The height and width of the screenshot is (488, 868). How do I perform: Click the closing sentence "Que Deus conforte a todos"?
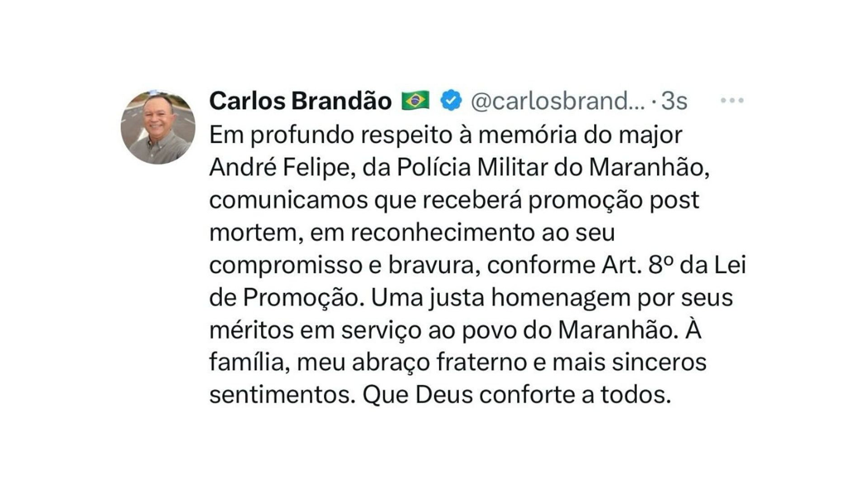point(515,395)
